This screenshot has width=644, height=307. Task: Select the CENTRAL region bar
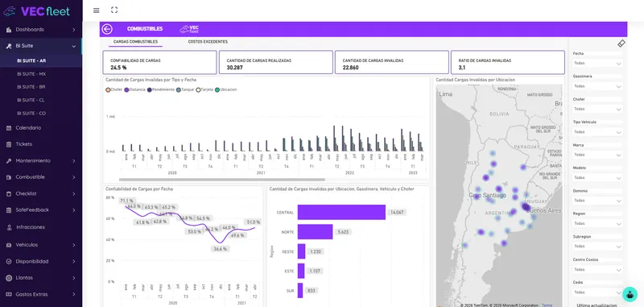(x=341, y=213)
